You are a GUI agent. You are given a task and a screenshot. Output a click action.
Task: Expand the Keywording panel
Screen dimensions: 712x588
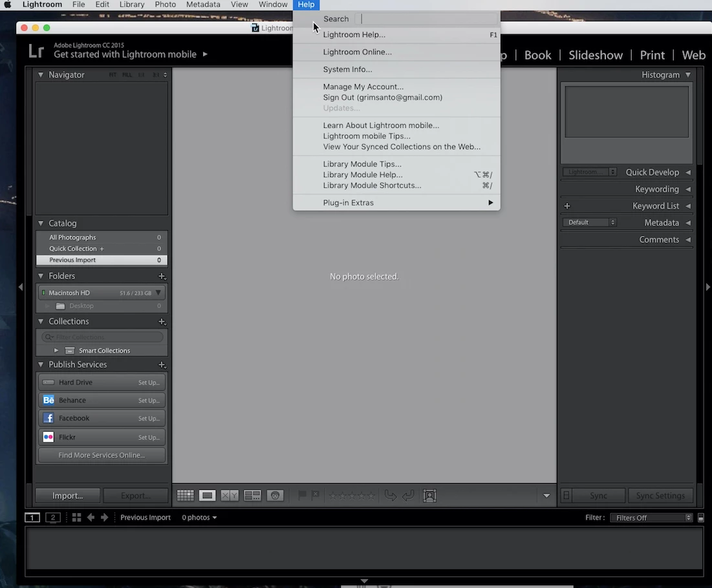tap(688, 189)
